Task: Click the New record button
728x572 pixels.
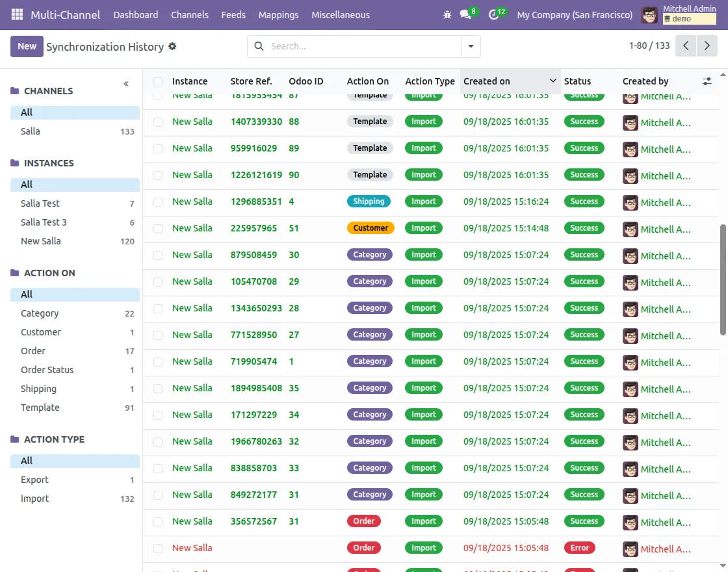Action: click(25, 46)
